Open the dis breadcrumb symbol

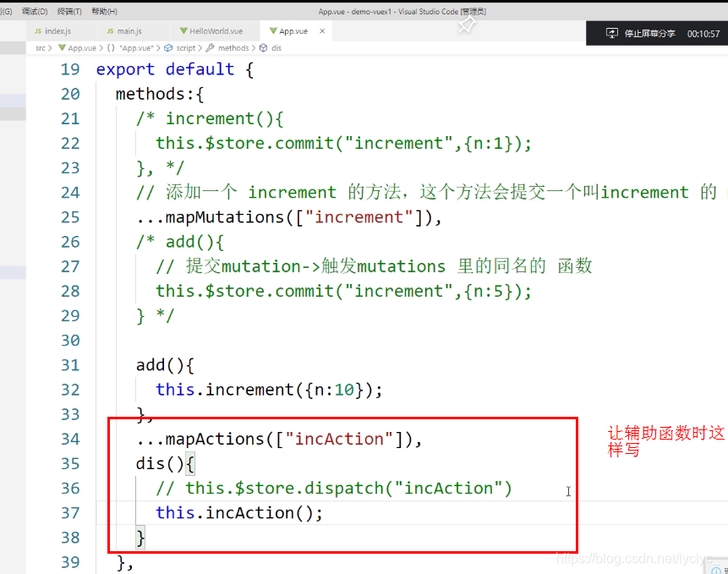tap(276, 48)
